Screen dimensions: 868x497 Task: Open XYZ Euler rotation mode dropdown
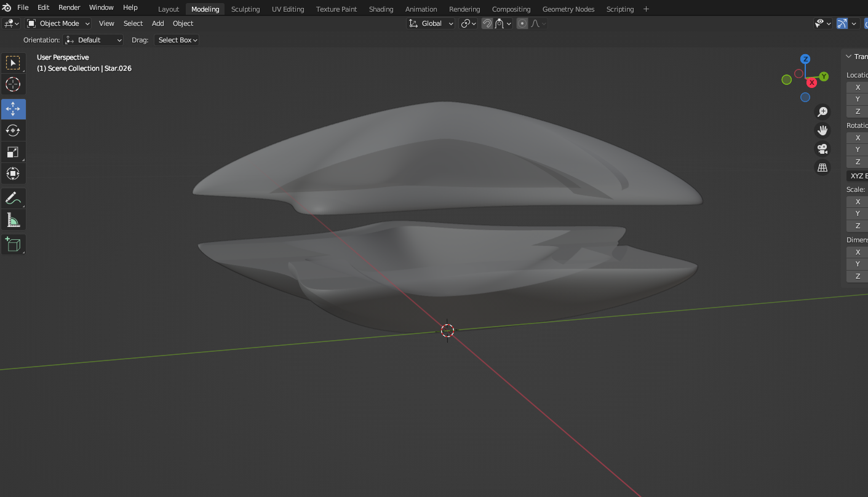tap(857, 176)
